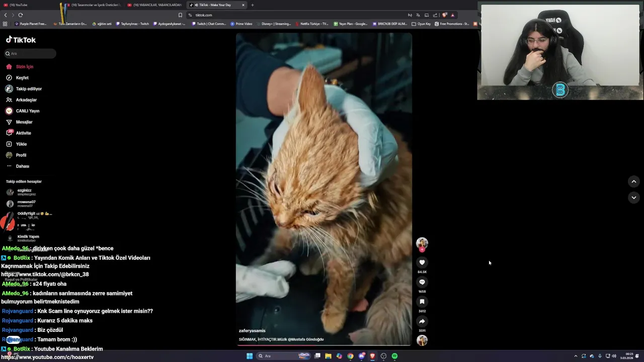Open Windows Start menu

point(250,356)
